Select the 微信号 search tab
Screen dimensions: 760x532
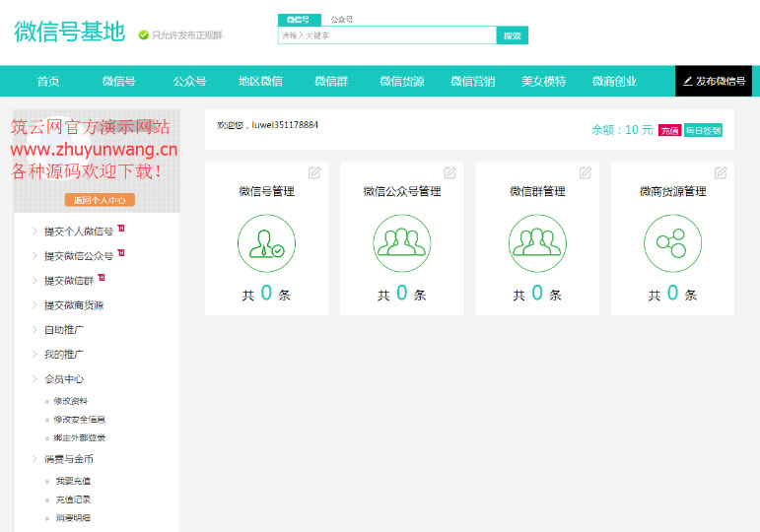point(298,20)
